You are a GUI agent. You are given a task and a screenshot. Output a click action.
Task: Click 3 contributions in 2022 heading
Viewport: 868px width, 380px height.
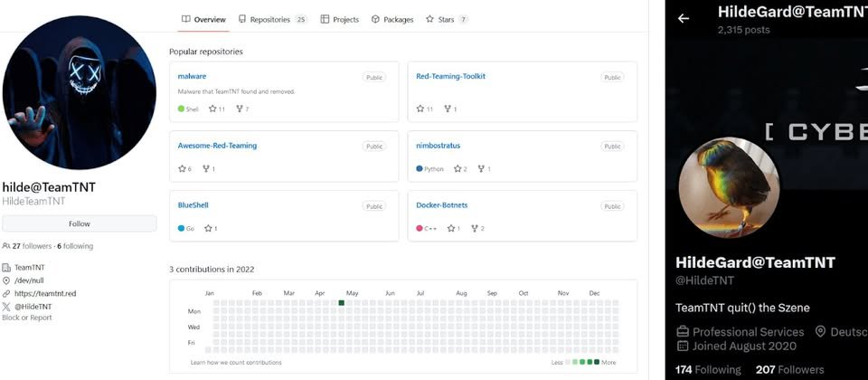click(212, 270)
